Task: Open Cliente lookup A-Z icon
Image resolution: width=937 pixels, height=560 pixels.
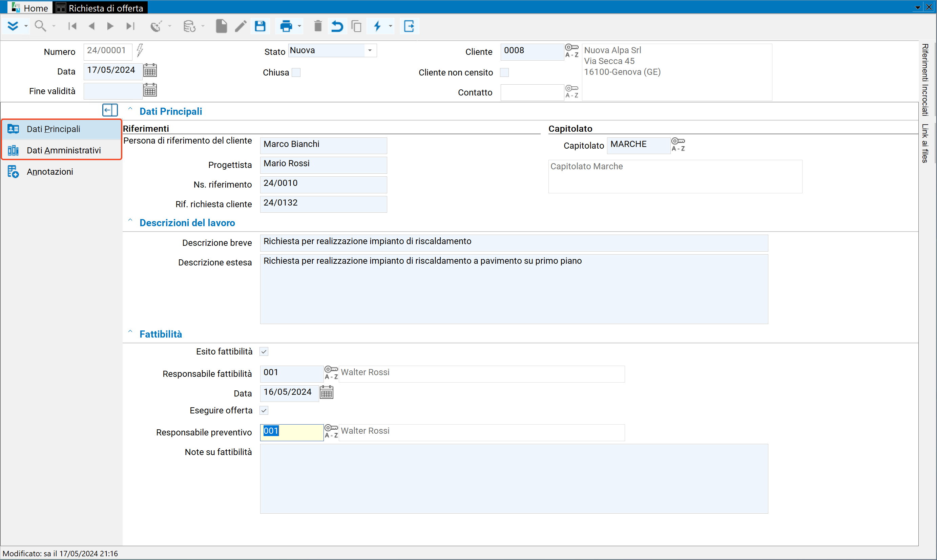Action: (x=571, y=50)
